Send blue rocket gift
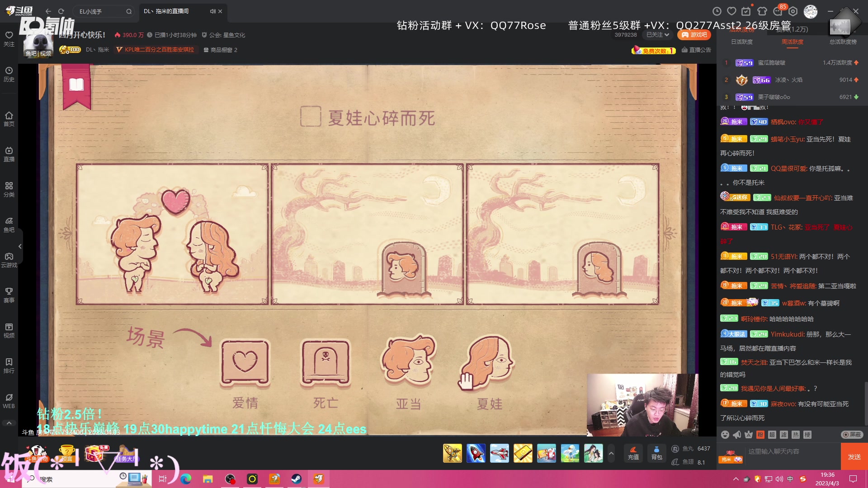 point(476,453)
